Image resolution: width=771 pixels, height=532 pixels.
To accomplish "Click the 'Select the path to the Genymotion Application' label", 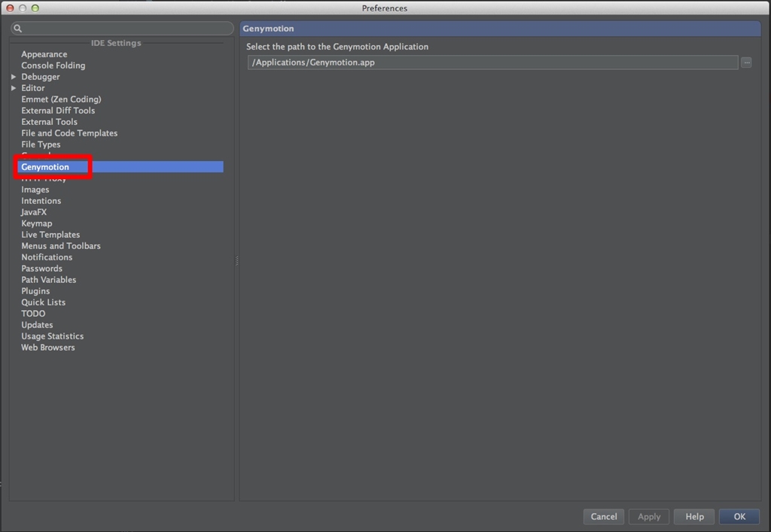I will 337,47.
